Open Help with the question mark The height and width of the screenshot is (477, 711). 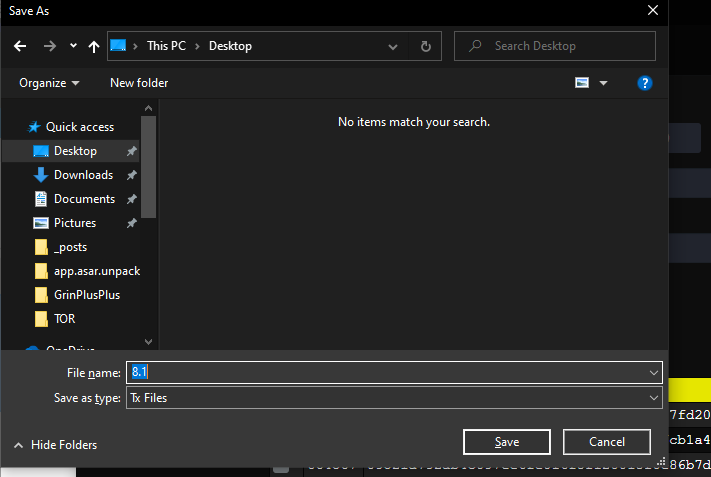[x=645, y=83]
